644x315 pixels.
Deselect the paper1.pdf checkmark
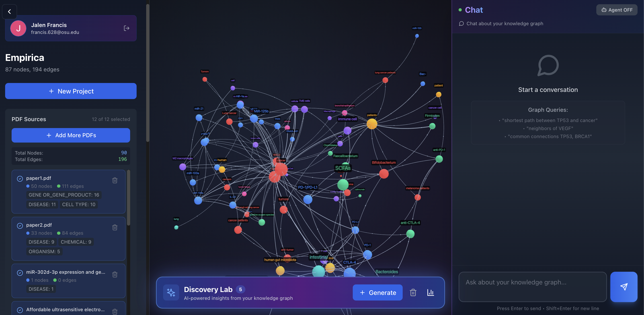[x=20, y=178]
